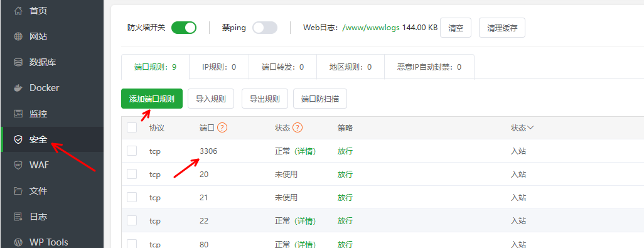Click the question mark icon next to 状态
The image size is (644, 248).
tap(298, 127)
